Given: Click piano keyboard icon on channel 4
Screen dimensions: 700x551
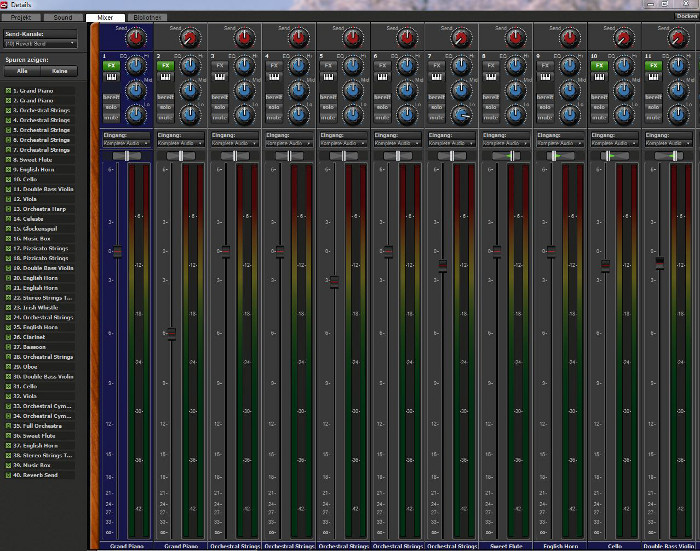Looking at the screenshot, I should tap(274, 77).
